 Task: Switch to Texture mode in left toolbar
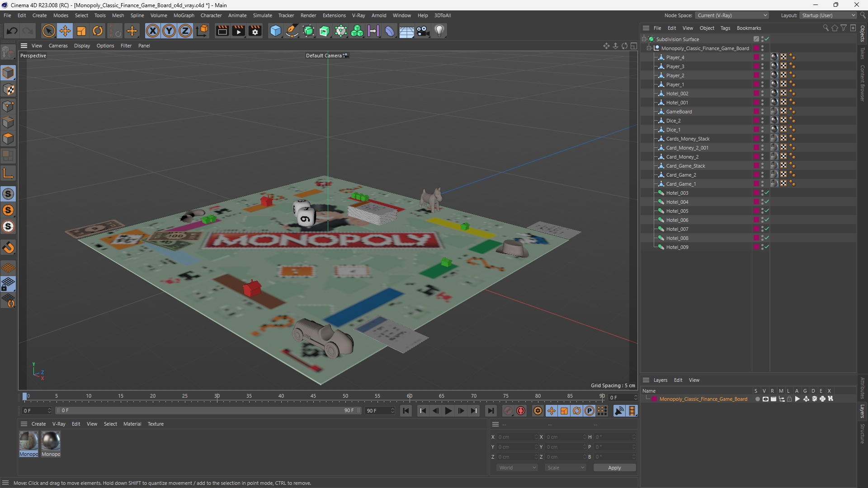point(8,89)
